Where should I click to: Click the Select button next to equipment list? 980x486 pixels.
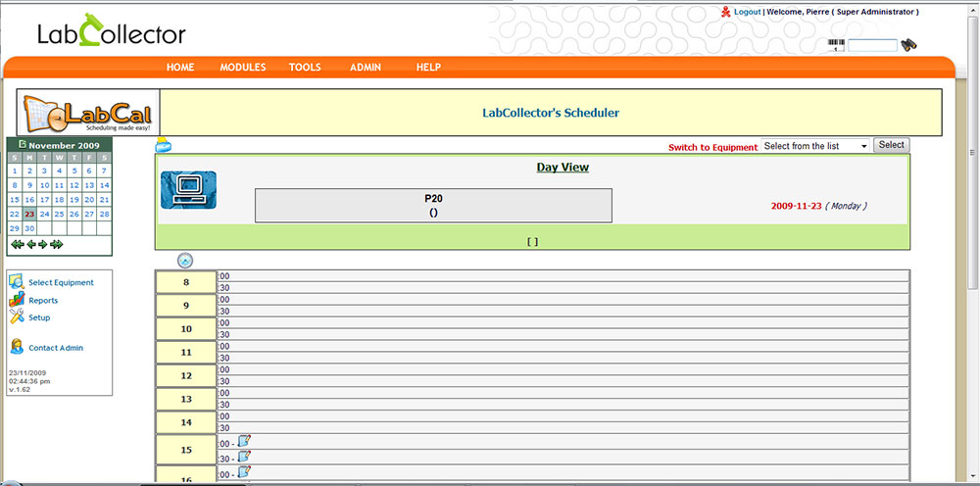891,145
